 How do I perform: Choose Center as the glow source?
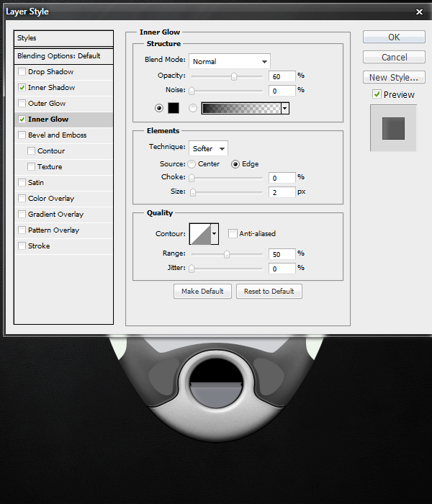tap(192, 164)
